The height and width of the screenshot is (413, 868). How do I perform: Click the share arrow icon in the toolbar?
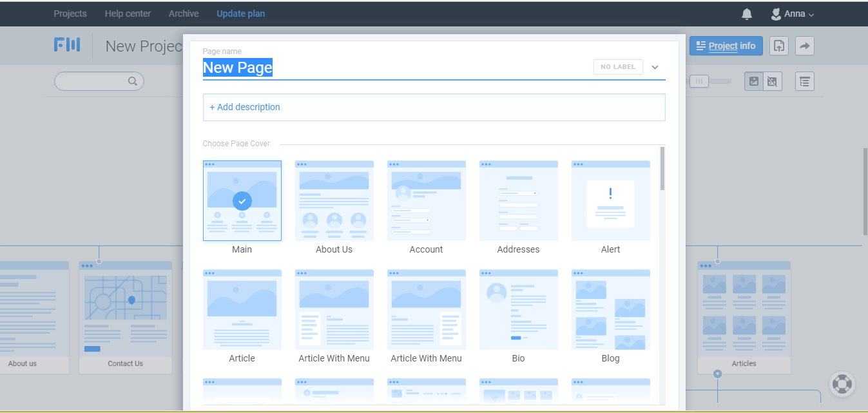click(x=804, y=45)
